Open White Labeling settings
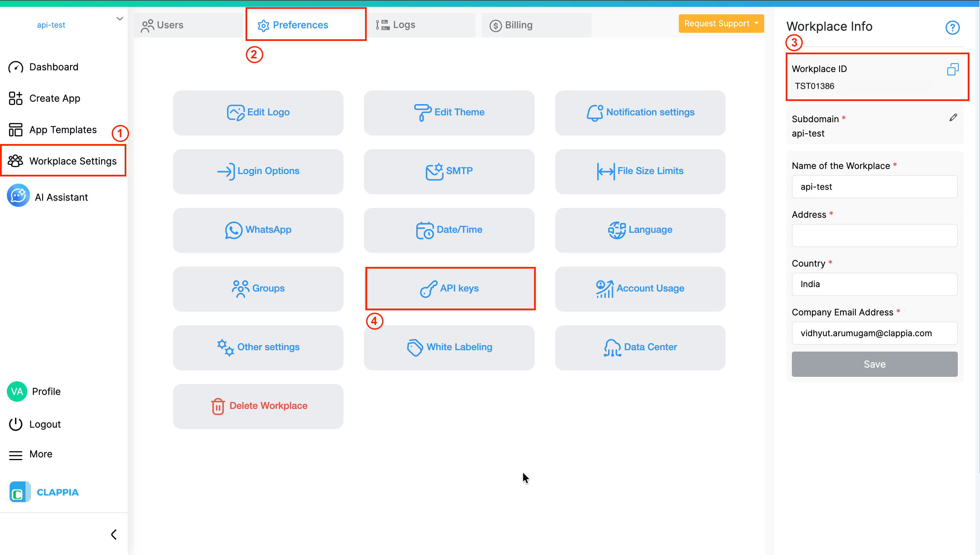 pyautogui.click(x=449, y=347)
